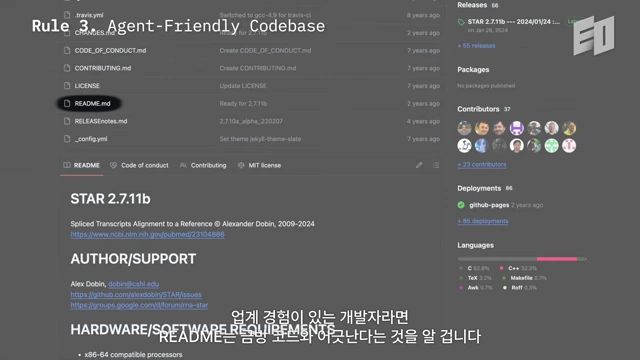
Task: Select Roff language entry
Action: coord(520,288)
